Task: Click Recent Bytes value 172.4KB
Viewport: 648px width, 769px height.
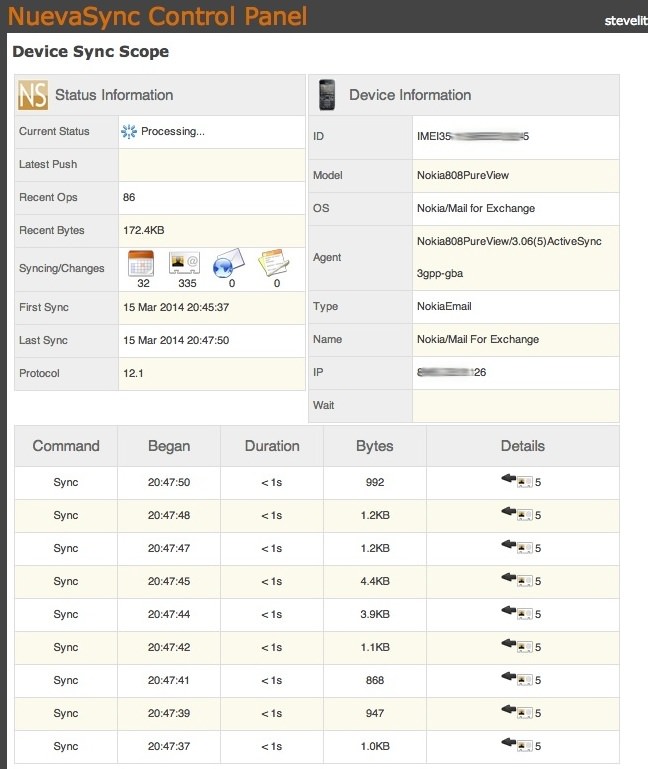Action: pos(144,230)
